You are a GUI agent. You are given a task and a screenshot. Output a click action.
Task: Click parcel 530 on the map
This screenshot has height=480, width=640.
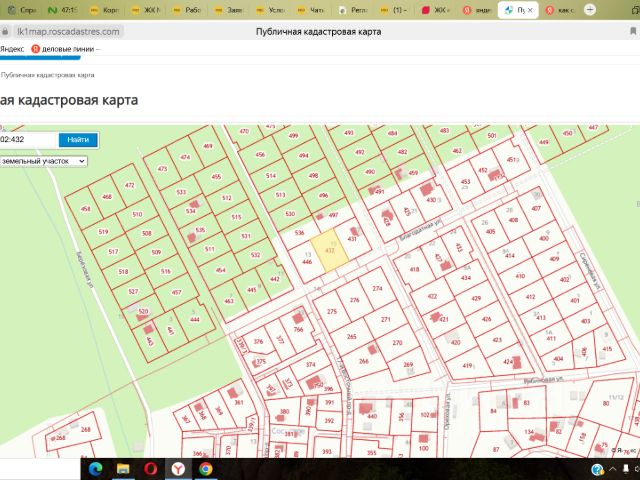pos(290,213)
